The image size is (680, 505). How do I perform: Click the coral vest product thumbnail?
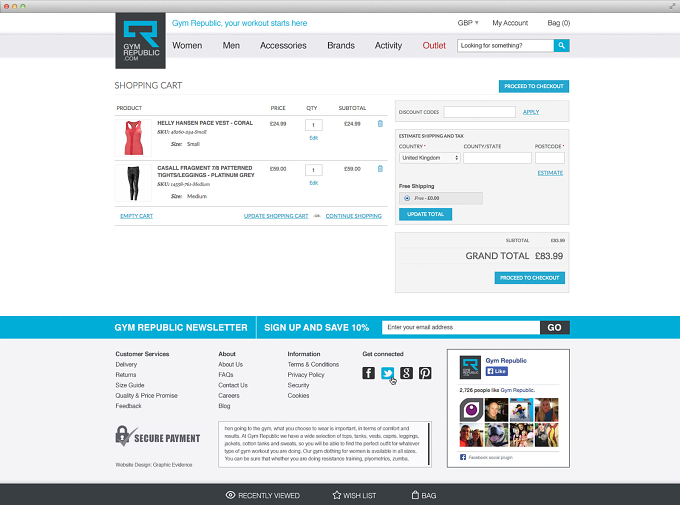pos(133,138)
